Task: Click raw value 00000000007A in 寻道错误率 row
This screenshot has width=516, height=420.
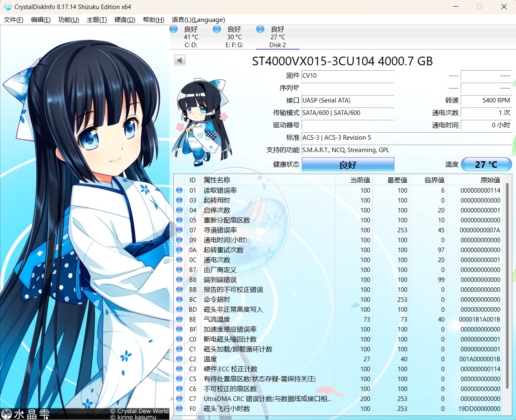Action: 480,230
